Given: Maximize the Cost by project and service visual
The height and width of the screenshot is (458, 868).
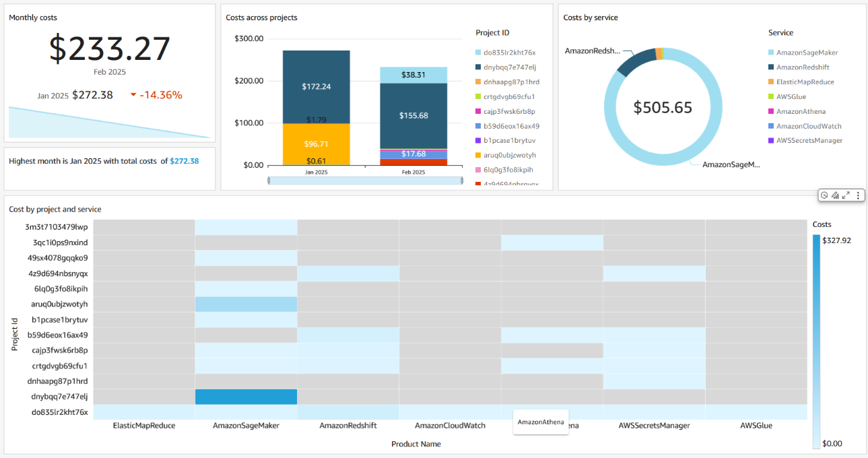Looking at the screenshot, I should (846, 195).
